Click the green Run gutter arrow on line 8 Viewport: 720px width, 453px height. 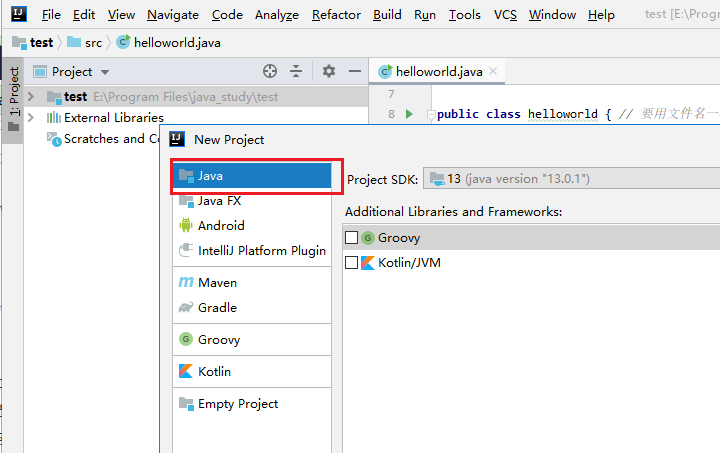click(409, 114)
